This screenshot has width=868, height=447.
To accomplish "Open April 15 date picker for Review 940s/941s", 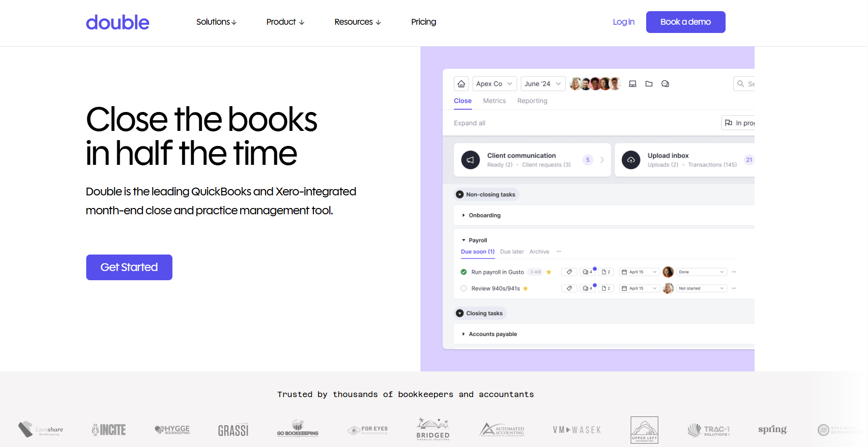I will coord(639,288).
